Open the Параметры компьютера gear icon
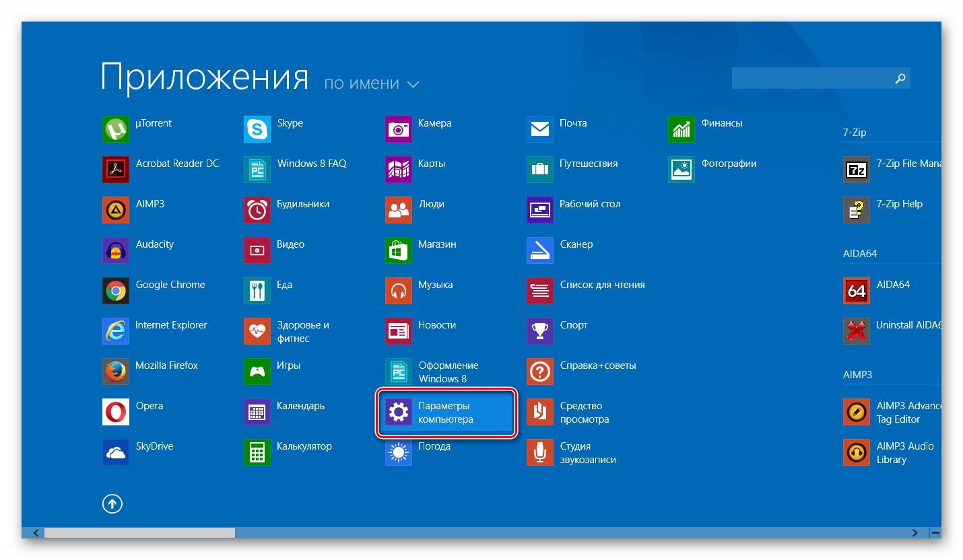963x560 pixels. (x=398, y=412)
